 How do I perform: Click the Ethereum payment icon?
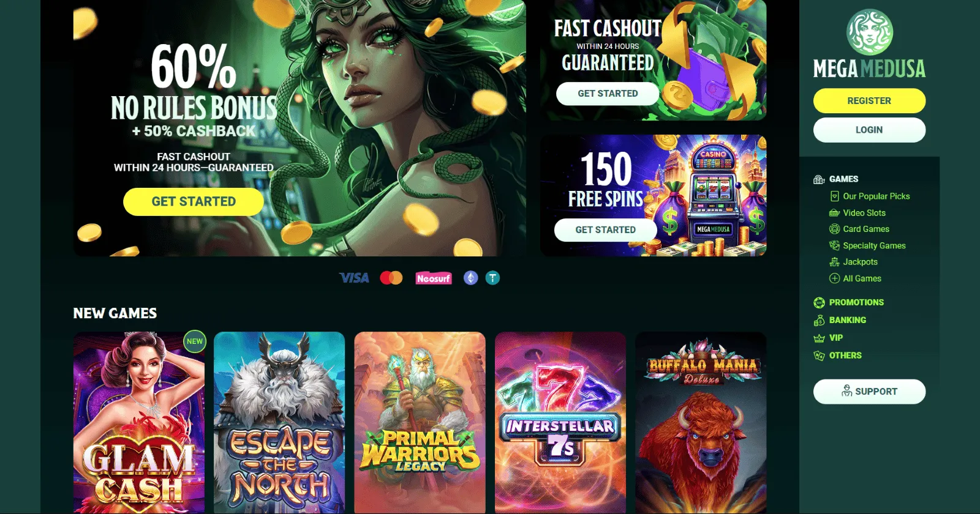(470, 278)
